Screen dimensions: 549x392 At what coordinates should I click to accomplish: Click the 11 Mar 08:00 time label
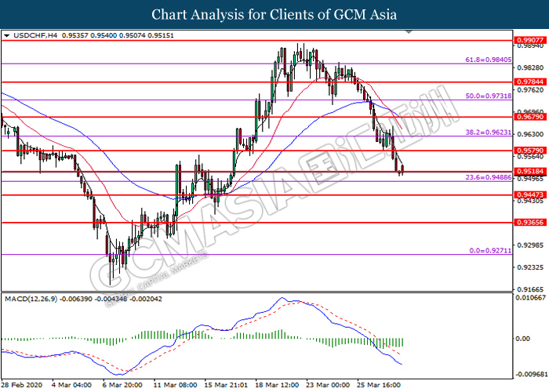(175, 385)
